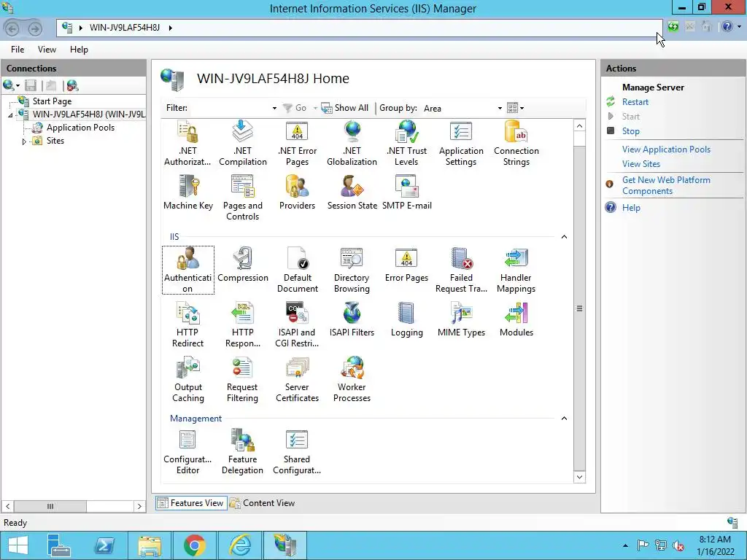Open Failed Request Tracing Rules

click(x=461, y=270)
